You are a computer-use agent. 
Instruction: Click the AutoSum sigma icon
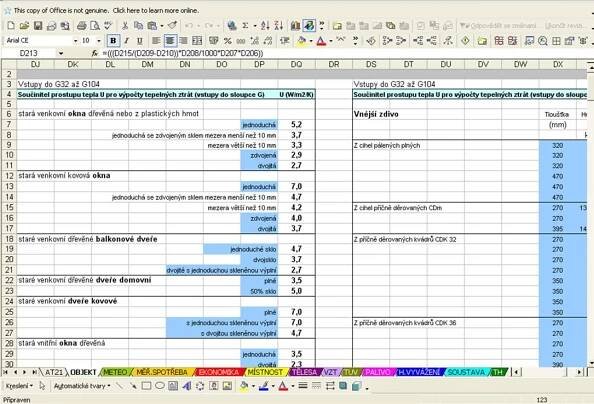coord(245,26)
